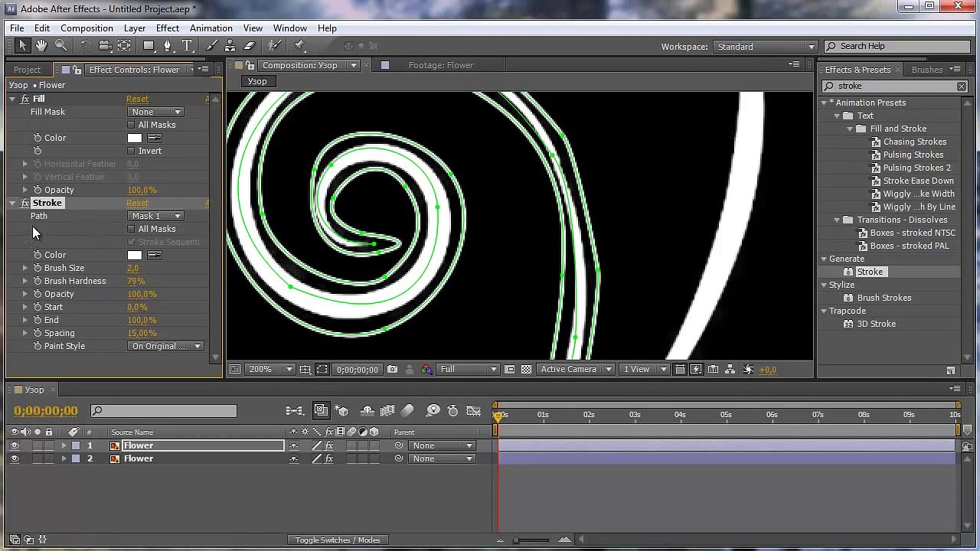
Task: Click the Brush Size stopwatch
Action: pyautogui.click(x=37, y=268)
